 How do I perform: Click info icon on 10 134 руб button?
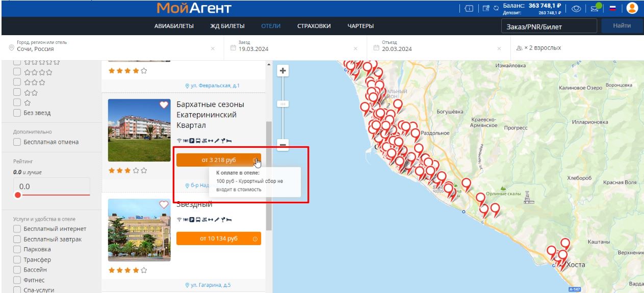click(255, 238)
